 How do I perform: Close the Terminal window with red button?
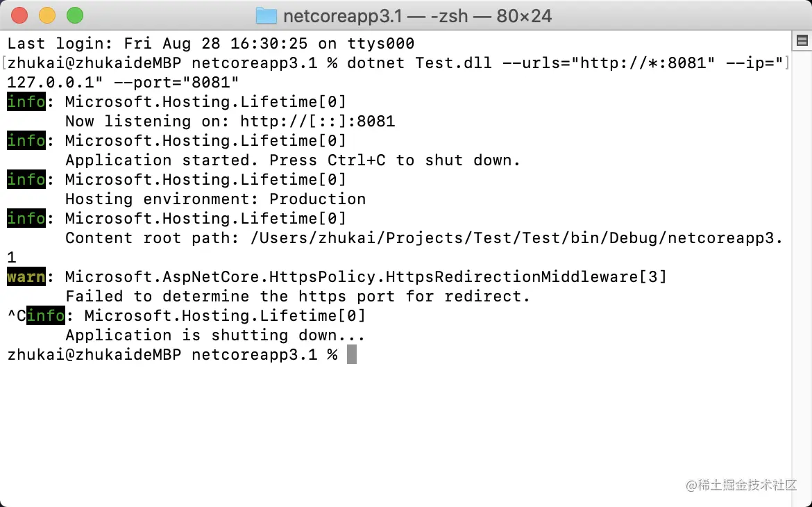tap(20, 15)
